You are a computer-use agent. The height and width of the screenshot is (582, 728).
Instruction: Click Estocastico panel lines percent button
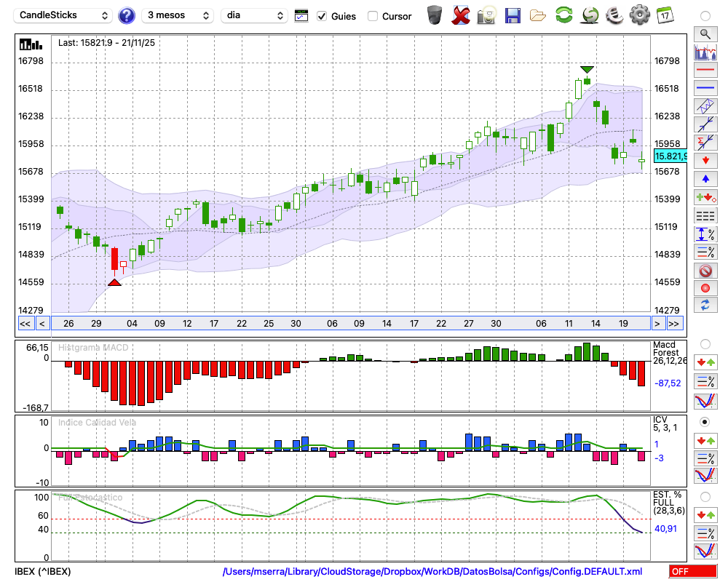pyautogui.click(x=705, y=533)
